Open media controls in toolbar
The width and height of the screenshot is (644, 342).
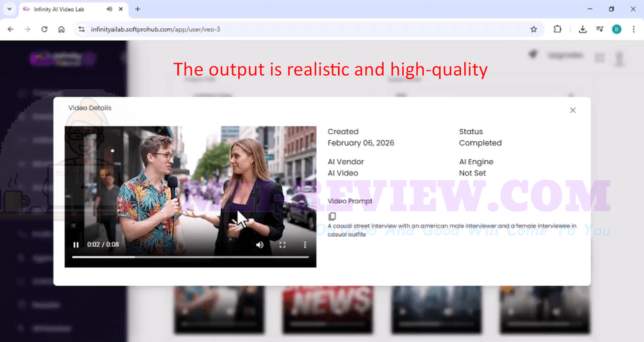[600, 29]
